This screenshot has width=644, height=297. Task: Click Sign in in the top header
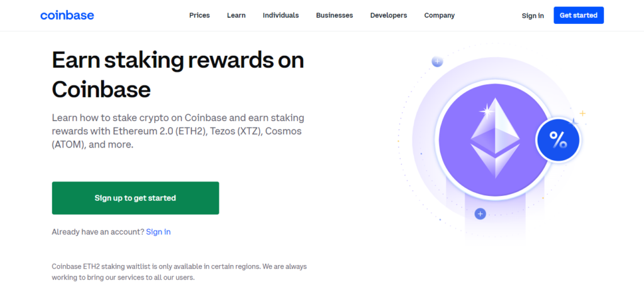[x=533, y=16]
